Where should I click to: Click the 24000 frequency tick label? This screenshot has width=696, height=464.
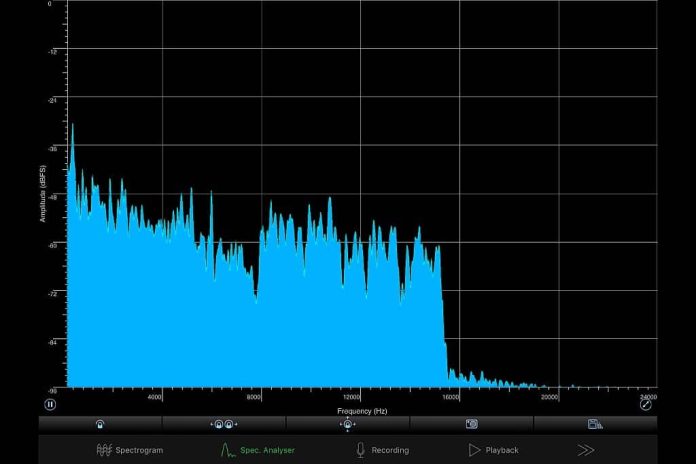(x=648, y=397)
